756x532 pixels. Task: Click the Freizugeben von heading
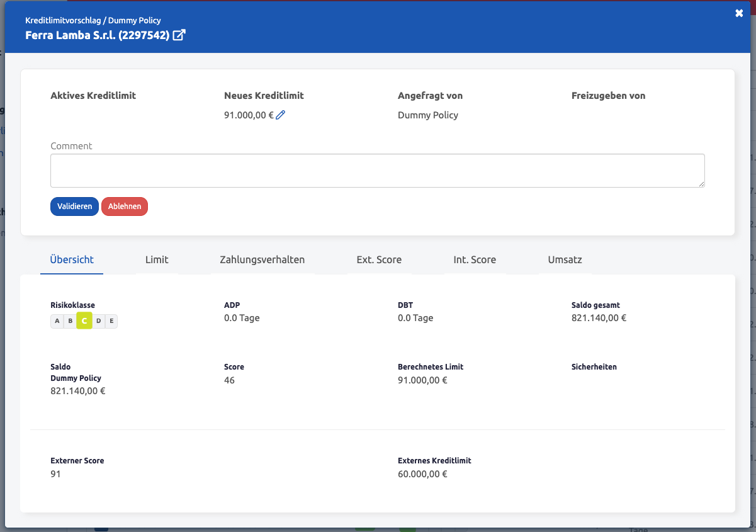609,96
